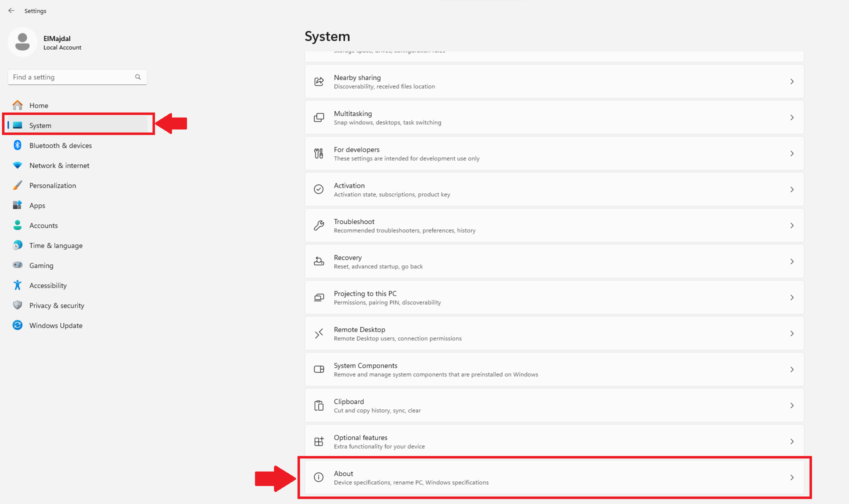Click the Troubleshoot wrench icon
This screenshot has width=849, height=504.
click(x=319, y=225)
